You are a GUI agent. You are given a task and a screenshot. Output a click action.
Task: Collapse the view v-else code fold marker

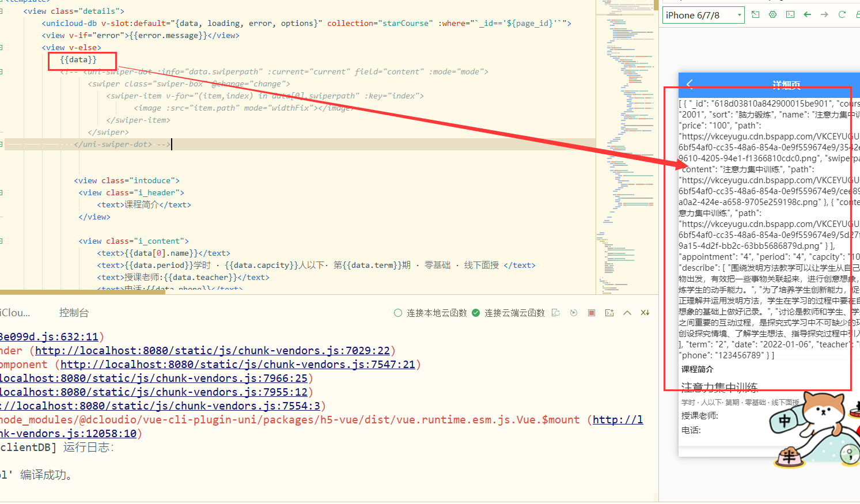2,47
